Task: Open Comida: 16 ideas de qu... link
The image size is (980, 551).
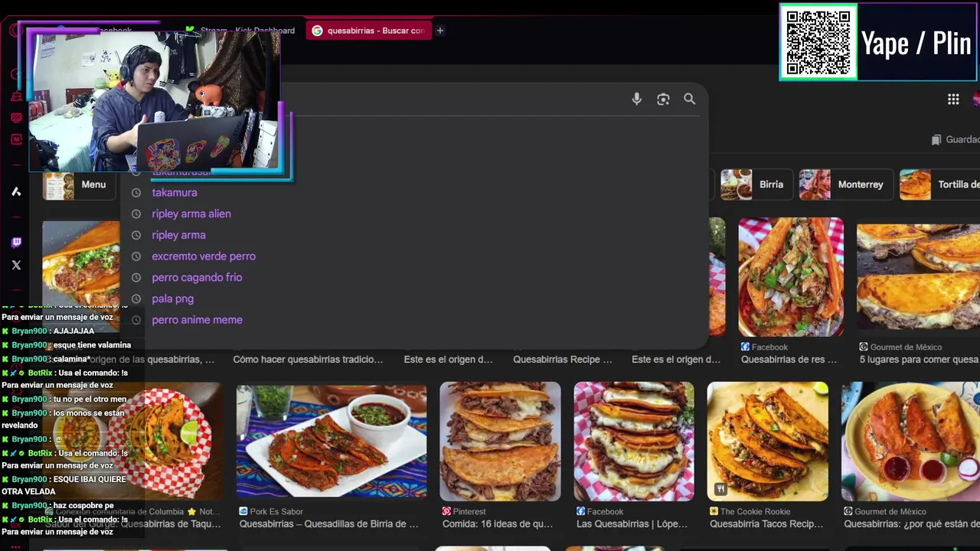Action: click(x=498, y=523)
